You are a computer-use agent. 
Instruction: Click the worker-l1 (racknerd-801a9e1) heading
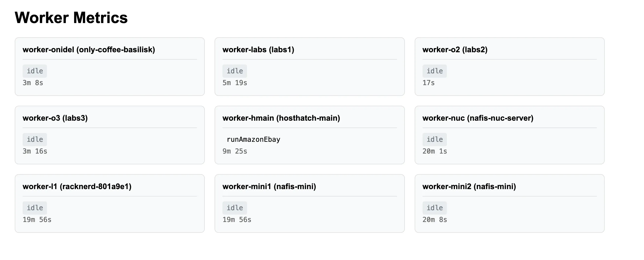(77, 186)
